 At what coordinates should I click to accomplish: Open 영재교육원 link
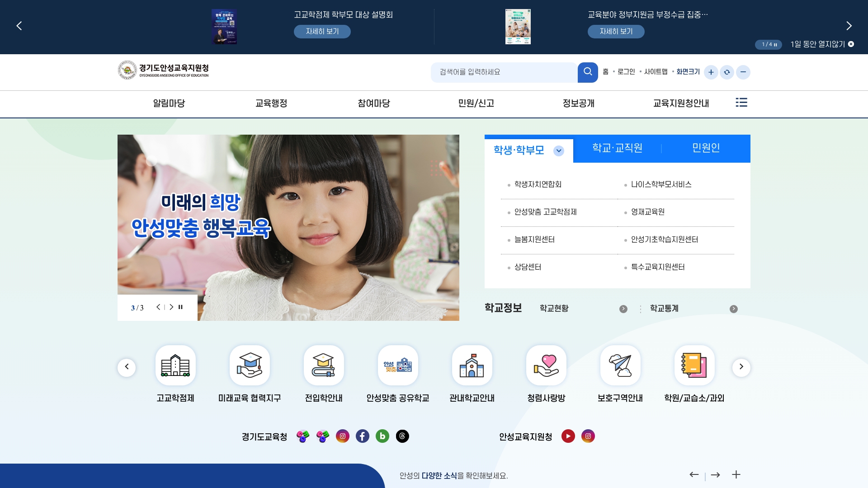point(648,212)
